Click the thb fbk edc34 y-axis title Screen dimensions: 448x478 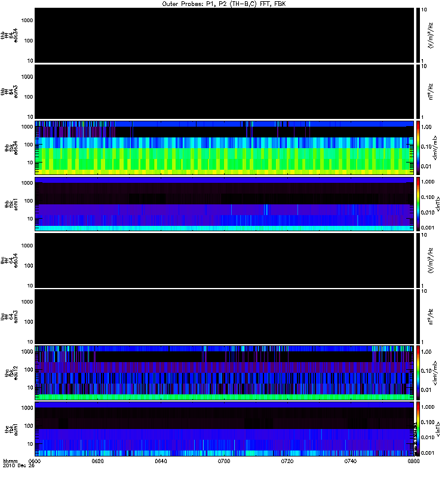11,148
